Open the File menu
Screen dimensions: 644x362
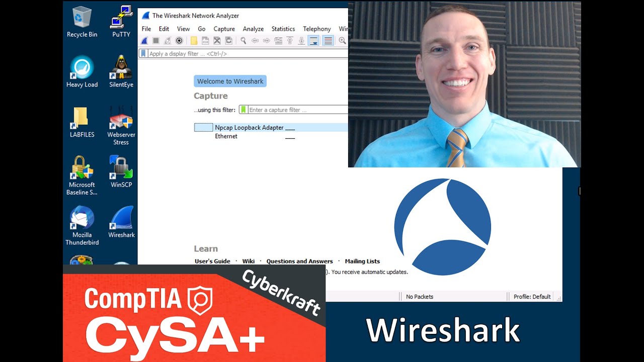click(x=146, y=29)
